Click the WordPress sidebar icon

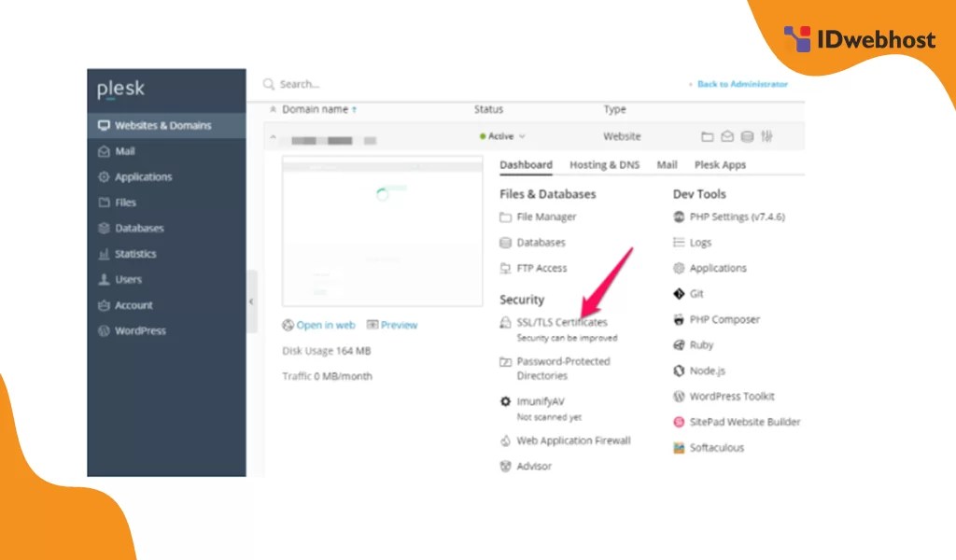pos(104,330)
